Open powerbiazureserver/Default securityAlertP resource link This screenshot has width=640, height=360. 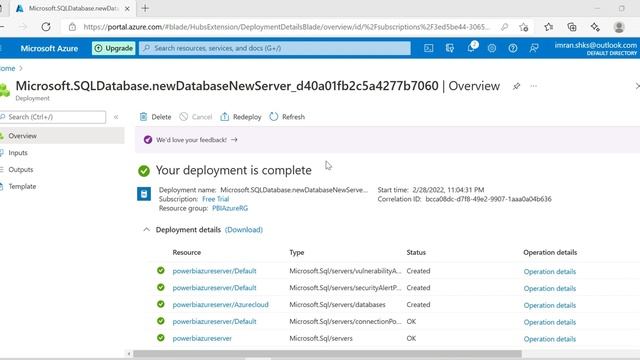214,288
